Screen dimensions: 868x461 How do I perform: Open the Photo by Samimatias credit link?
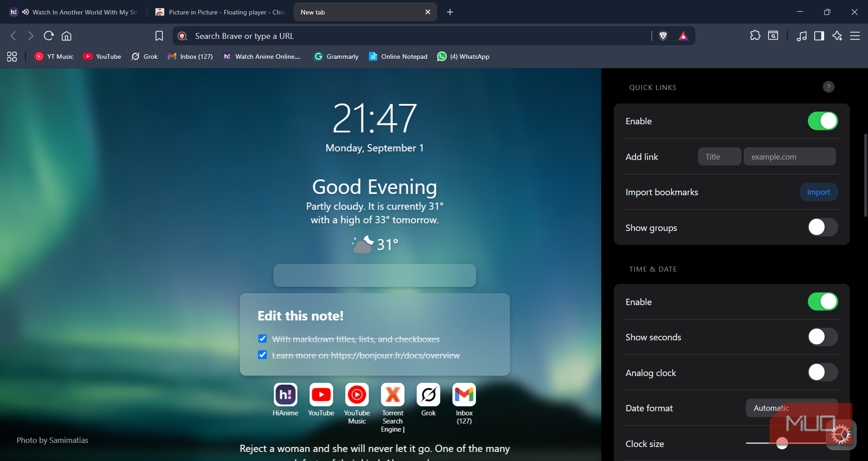click(52, 440)
